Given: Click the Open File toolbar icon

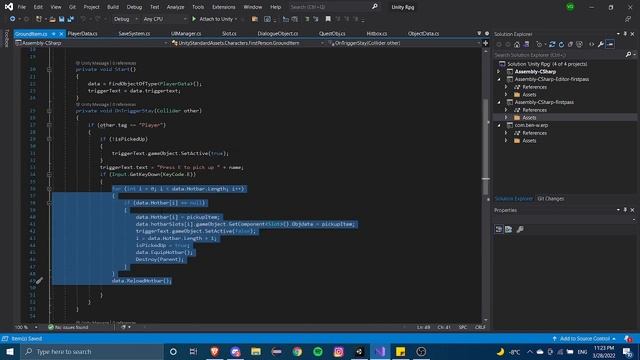Looking at the screenshot, I should (52, 19).
